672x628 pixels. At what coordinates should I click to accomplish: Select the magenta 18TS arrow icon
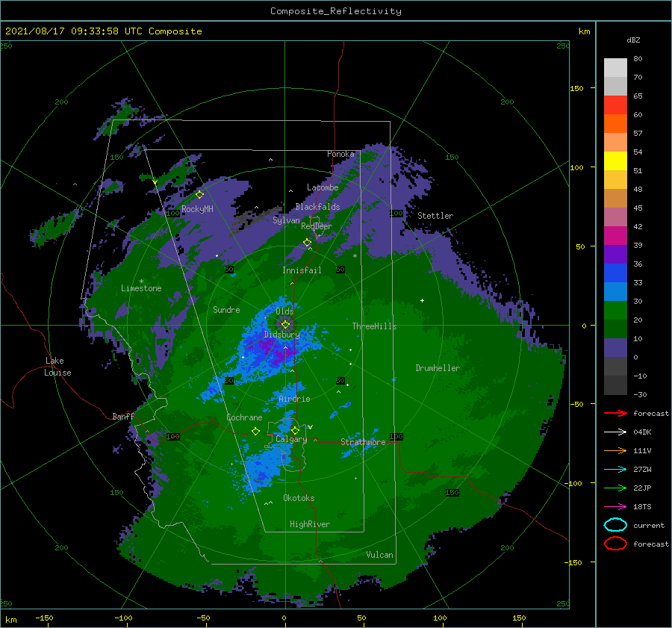tap(615, 506)
